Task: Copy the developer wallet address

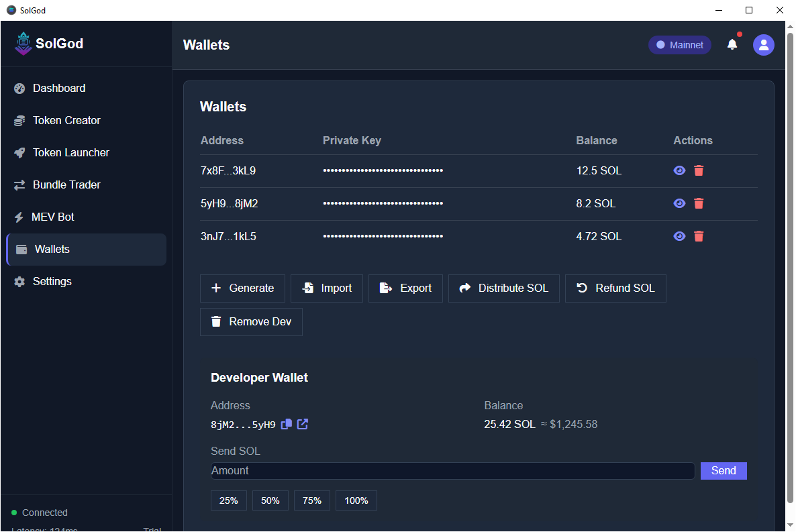Action: [287, 424]
